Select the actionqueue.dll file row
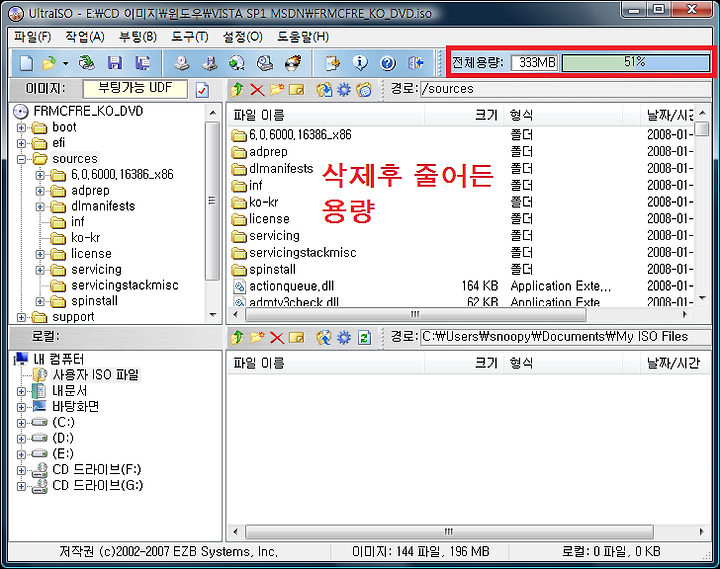The height and width of the screenshot is (569, 720). (x=460, y=287)
